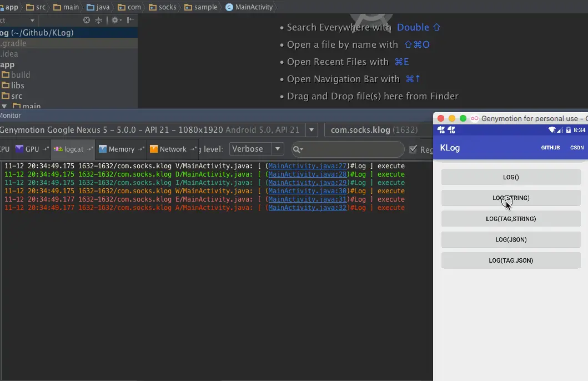Image resolution: width=588 pixels, height=381 pixels.
Task: Click the search magnifier icon in logcat filter
Action: [x=298, y=149]
